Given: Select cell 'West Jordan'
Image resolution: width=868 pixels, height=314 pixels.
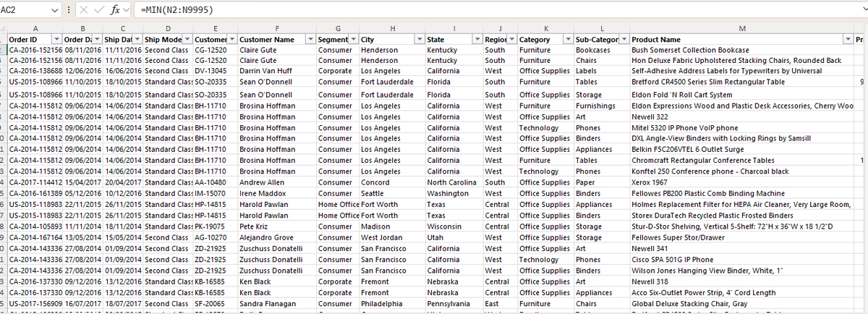Looking at the screenshot, I should coord(393,237).
